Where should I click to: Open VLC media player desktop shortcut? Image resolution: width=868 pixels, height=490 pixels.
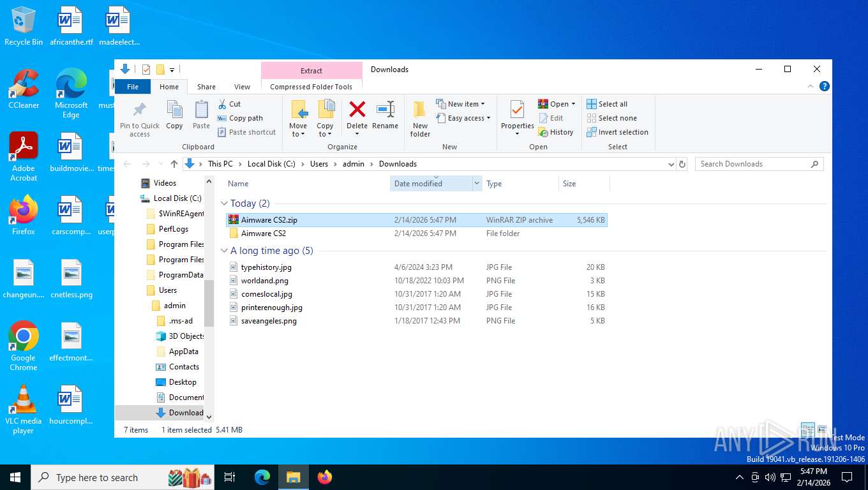[24, 410]
